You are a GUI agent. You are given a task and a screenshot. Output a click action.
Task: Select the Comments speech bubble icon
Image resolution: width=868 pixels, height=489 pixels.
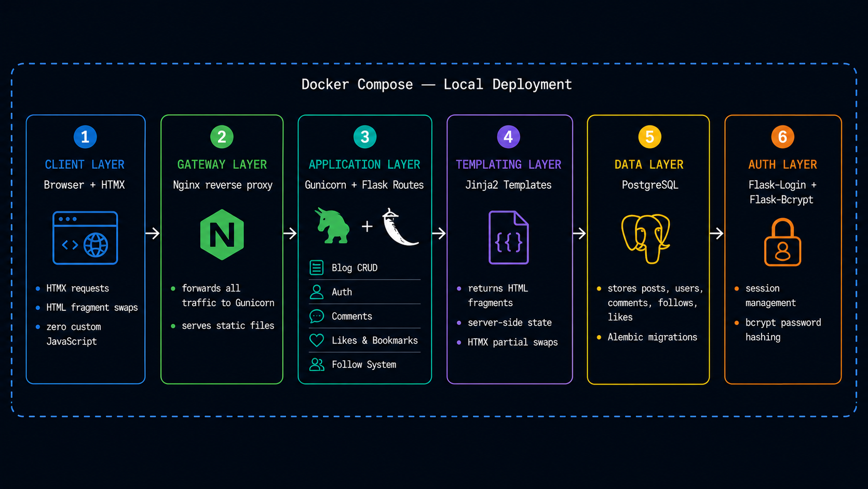(x=317, y=316)
